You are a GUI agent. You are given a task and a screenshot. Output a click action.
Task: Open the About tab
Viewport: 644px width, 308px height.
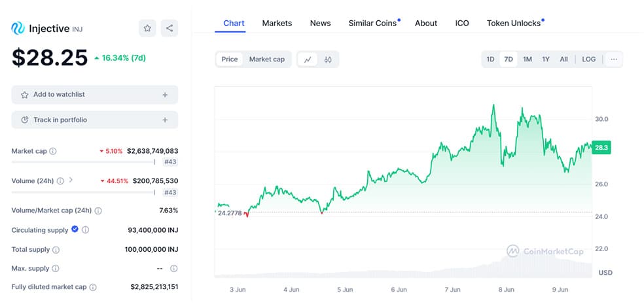(426, 24)
